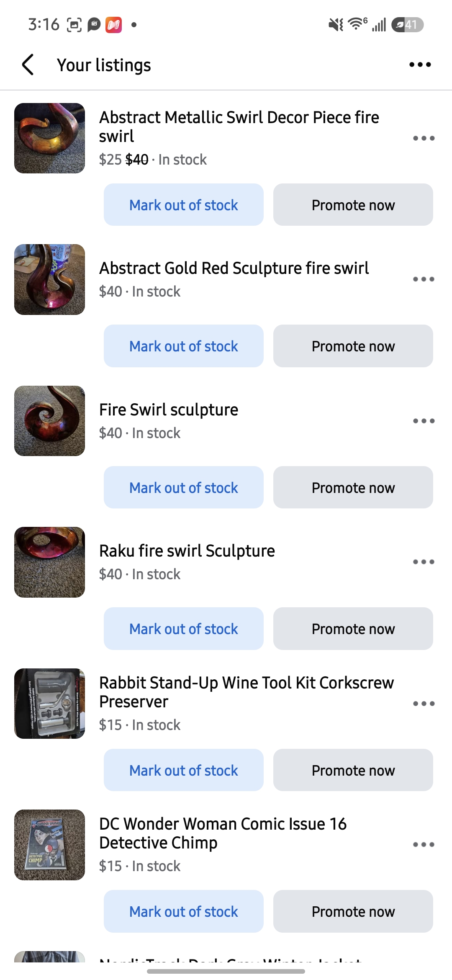Open options for Fire Swirl sculpture listing
452x980 pixels.
pos(424,421)
